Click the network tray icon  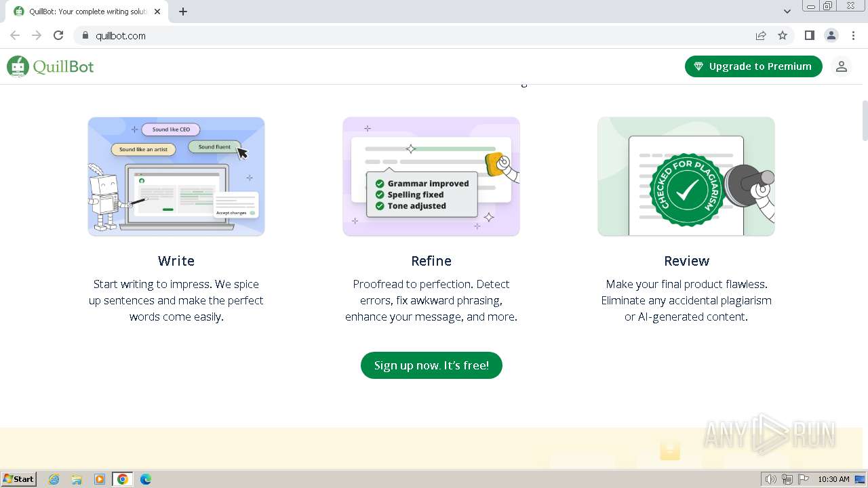click(787, 479)
